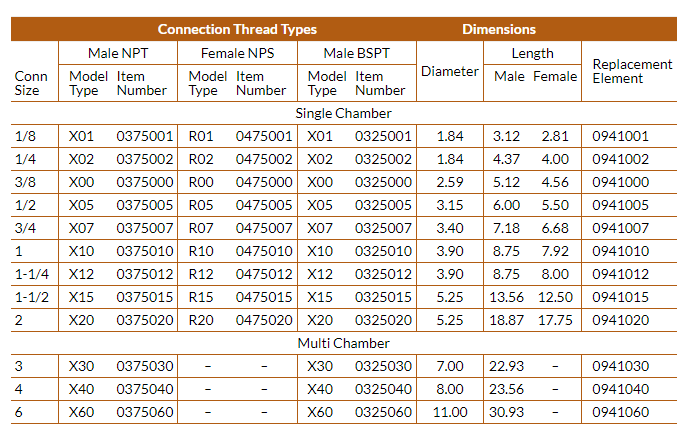Click the Multi Chamber section label
Image resolution: width=684 pixels, height=442 pixels.
tap(343, 343)
